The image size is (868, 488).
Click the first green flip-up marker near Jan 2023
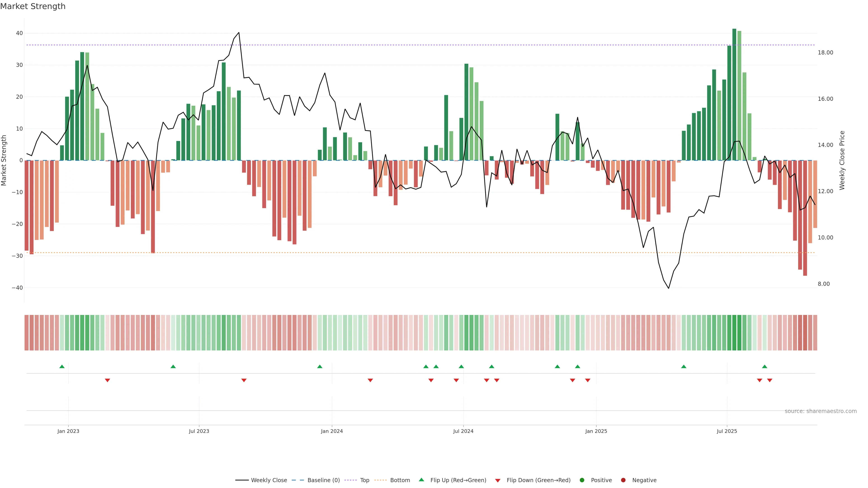(x=62, y=366)
